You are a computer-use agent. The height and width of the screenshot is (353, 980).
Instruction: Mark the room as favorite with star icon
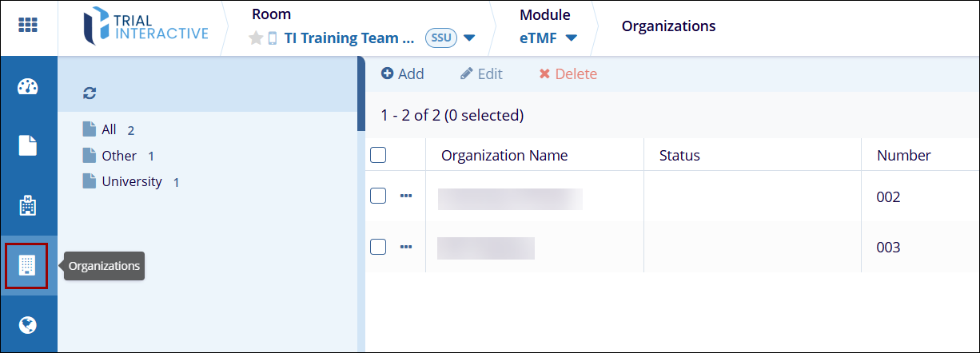[x=256, y=38]
